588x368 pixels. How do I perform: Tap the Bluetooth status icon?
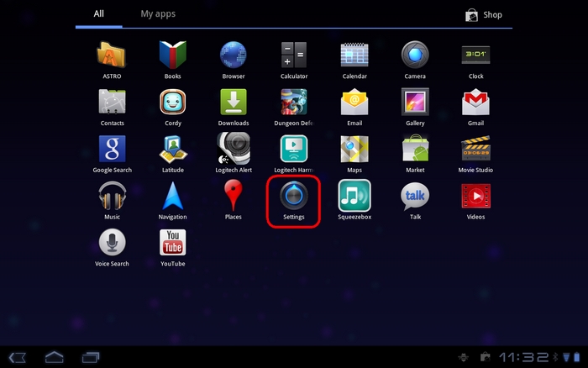tap(555, 357)
